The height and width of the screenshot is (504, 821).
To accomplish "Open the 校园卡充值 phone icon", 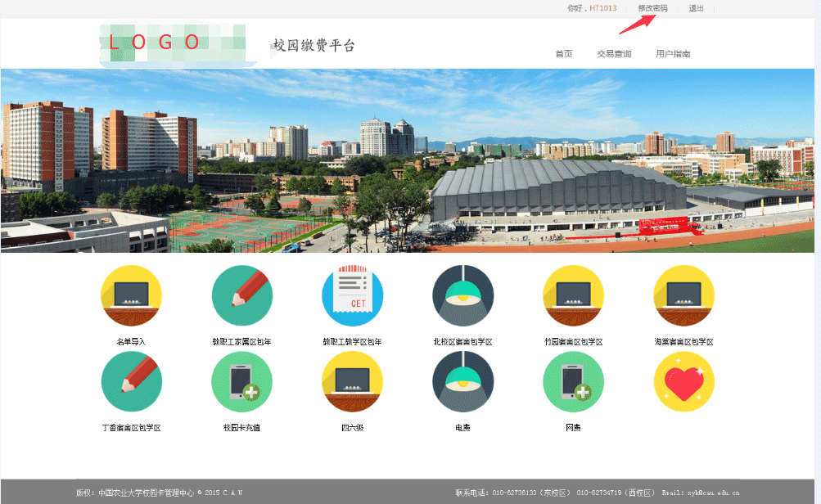I will coord(242,381).
